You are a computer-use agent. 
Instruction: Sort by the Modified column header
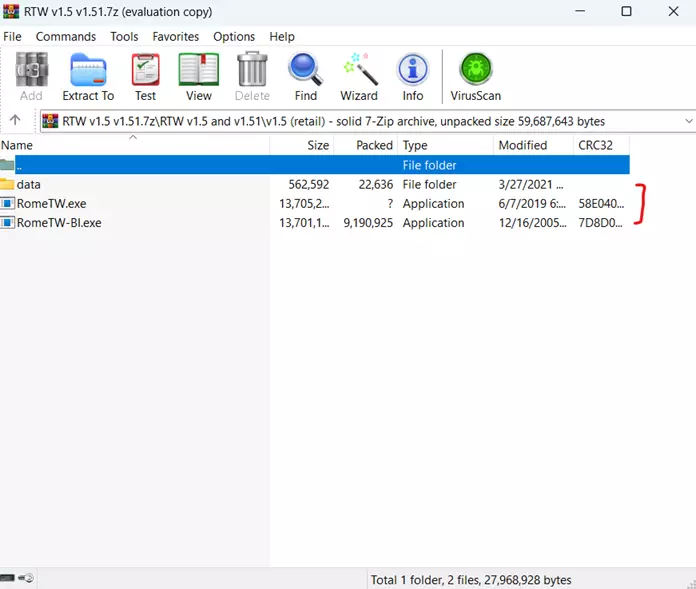(x=534, y=145)
